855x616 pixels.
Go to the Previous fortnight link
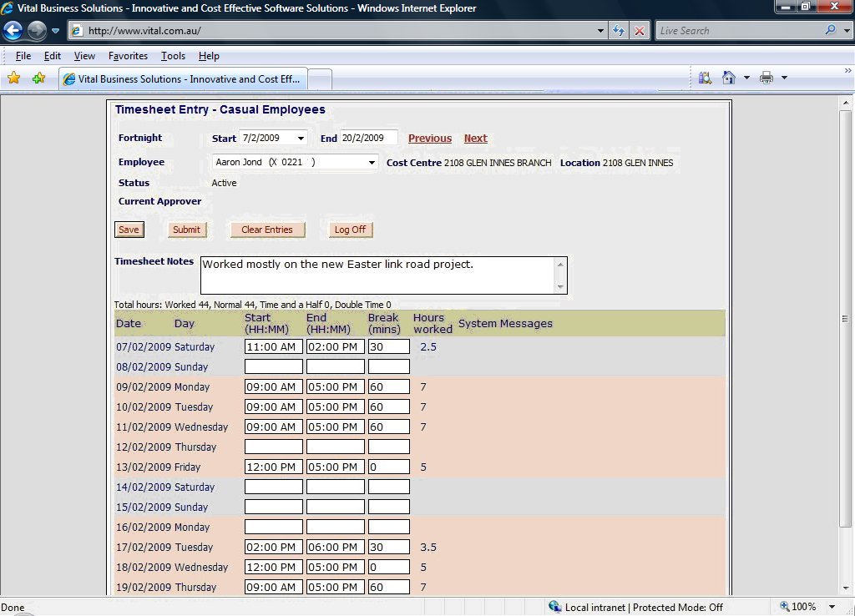coord(430,139)
